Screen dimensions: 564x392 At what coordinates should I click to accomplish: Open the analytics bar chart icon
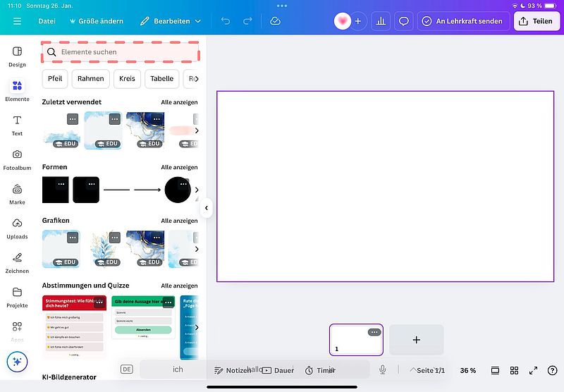click(381, 21)
